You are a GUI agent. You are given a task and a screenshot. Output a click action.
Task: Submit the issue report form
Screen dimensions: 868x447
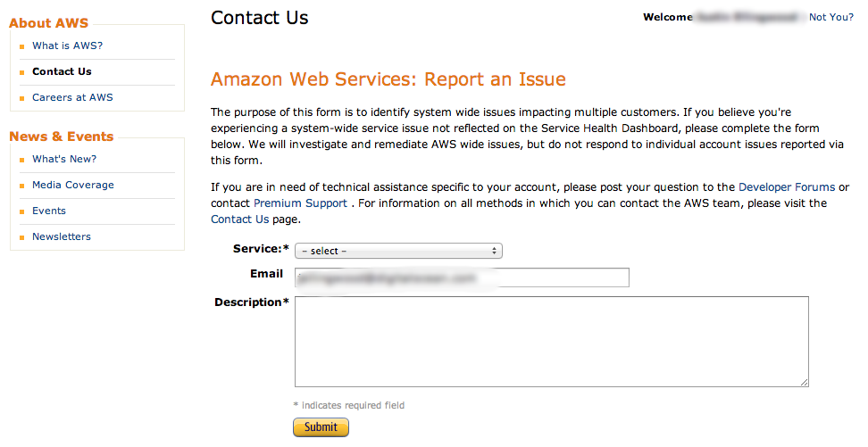click(321, 427)
